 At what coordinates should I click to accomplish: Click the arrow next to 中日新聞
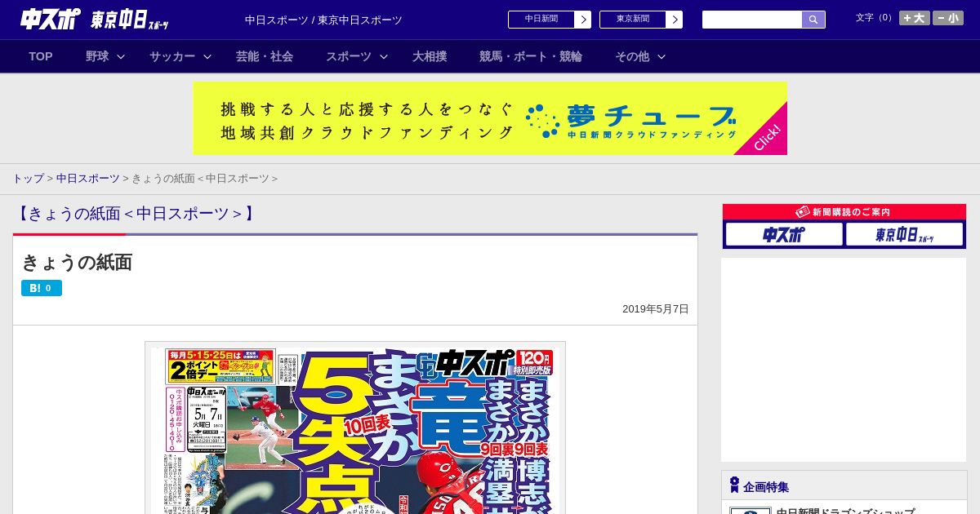click(x=582, y=20)
